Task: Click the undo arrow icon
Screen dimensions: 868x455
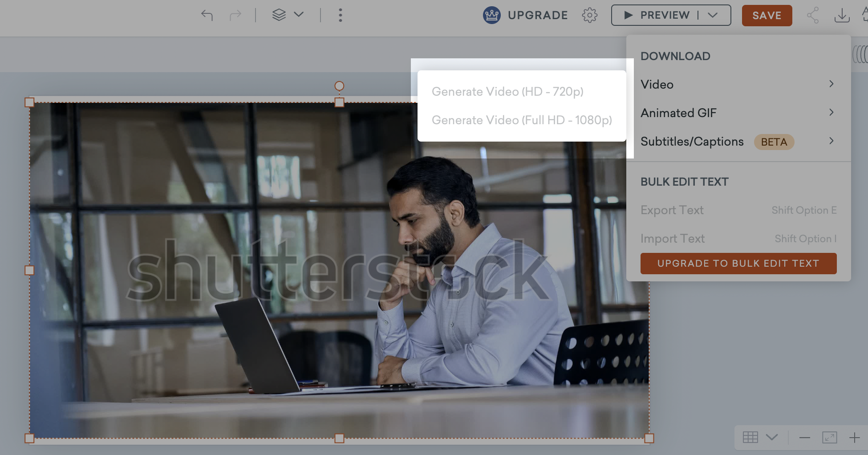Action: click(207, 15)
